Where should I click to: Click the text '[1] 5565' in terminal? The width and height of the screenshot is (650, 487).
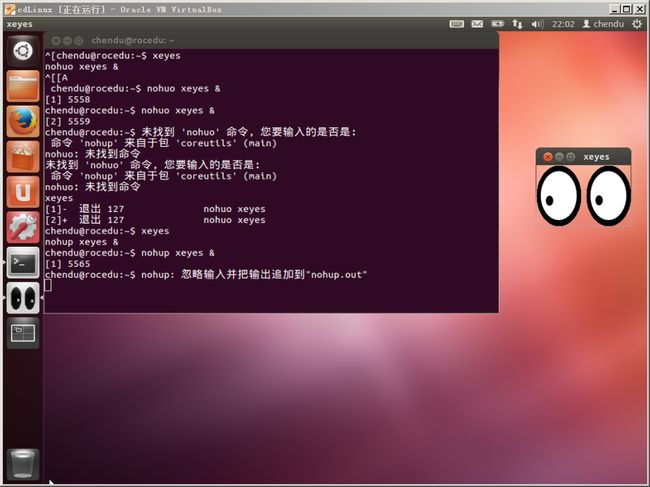click(x=68, y=264)
